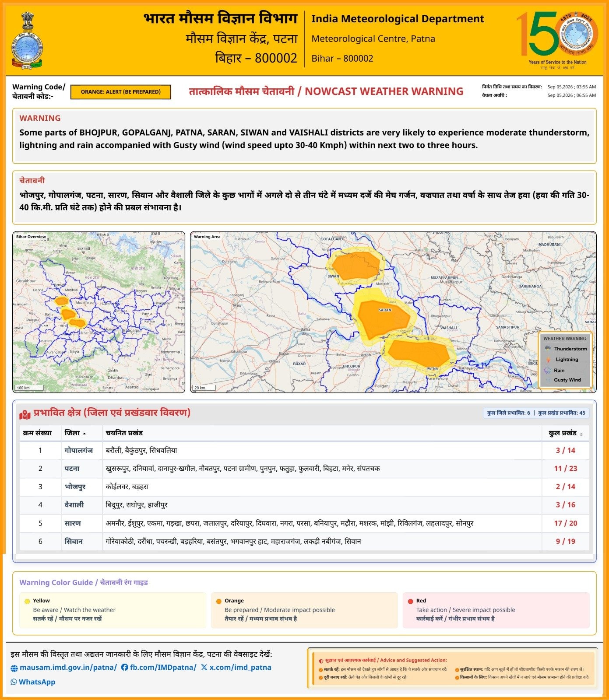Click Be prepared / Moderate impact possible text
This screenshot has width=609, height=700.
(280, 610)
